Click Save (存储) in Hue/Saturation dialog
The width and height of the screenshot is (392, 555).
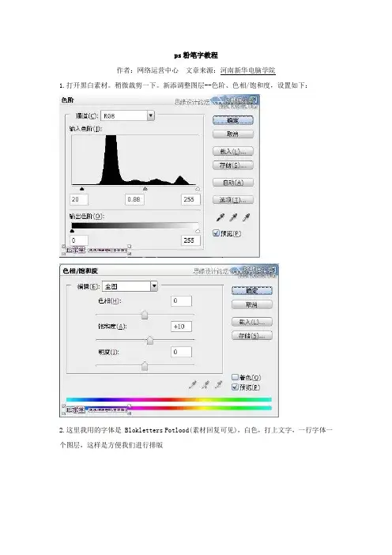pos(252,335)
